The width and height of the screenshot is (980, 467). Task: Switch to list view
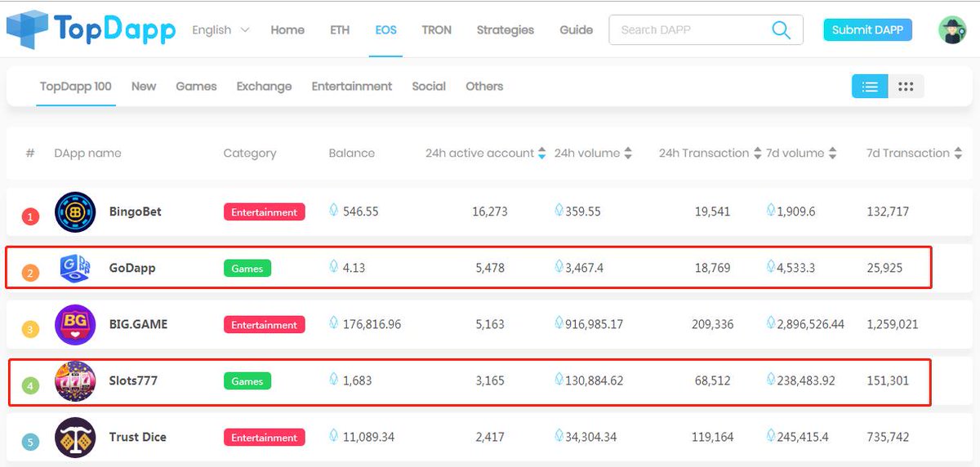(870, 87)
